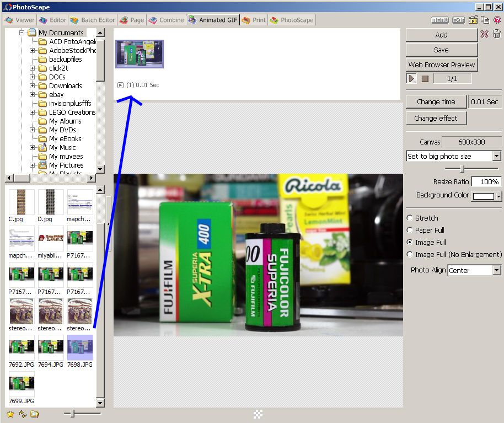The height and width of the screenshot is (423, 504).
Task: Go to the PhotoScape home tab
Action: (x=292, y=20)
